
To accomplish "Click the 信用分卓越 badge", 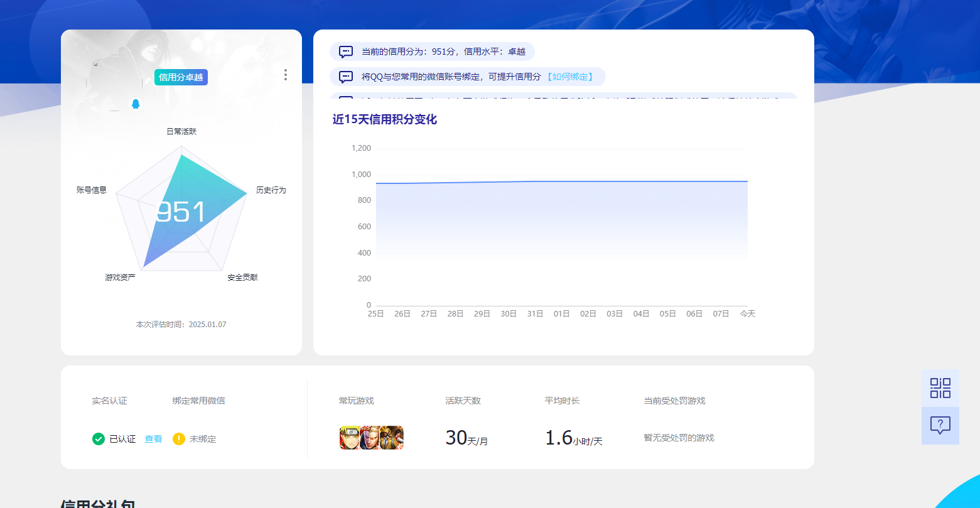I will point(181,77).
